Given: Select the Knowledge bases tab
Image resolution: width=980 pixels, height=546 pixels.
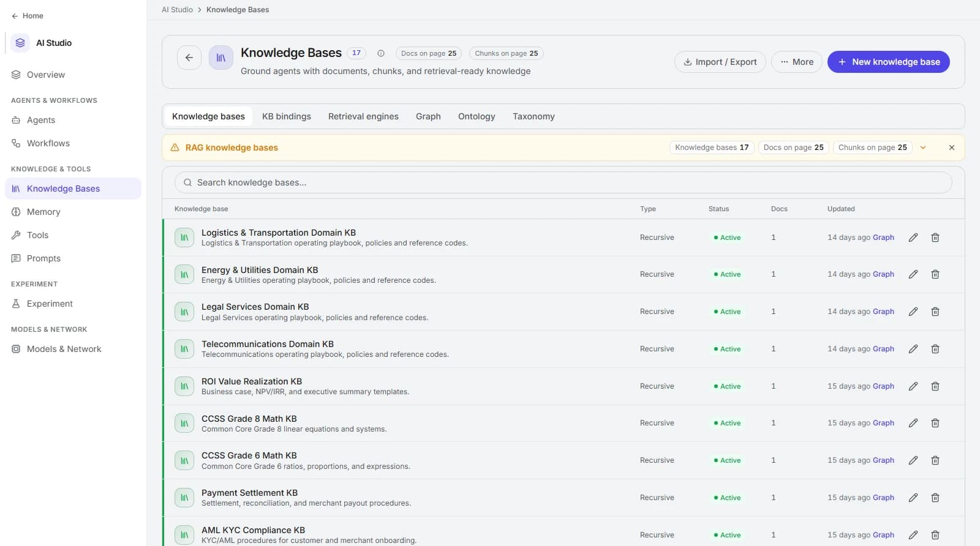Looking at the screenshot, I should pos(208,116).
